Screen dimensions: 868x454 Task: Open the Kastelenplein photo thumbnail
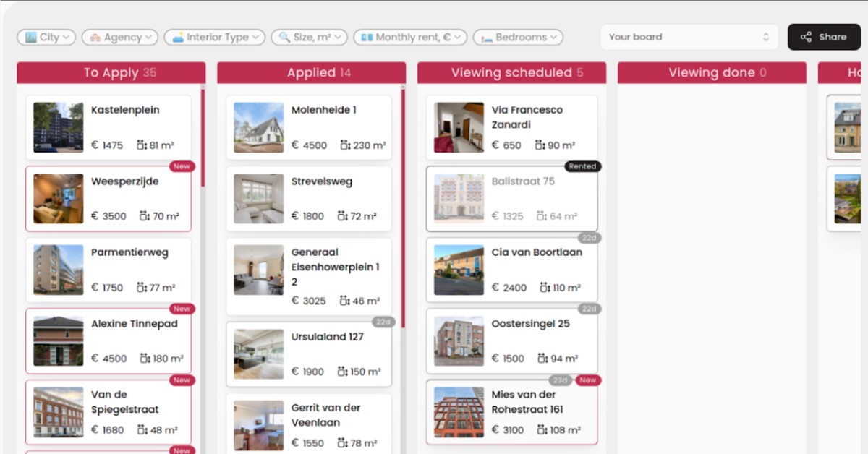(59, 127)
